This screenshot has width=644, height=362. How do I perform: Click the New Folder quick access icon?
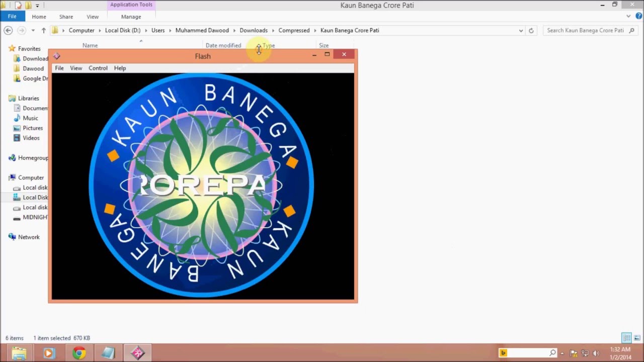pos(29,5)
